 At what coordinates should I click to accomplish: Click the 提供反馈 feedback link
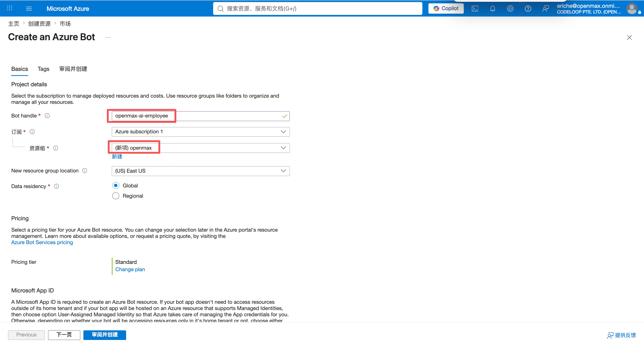click(x=621, y=335)
